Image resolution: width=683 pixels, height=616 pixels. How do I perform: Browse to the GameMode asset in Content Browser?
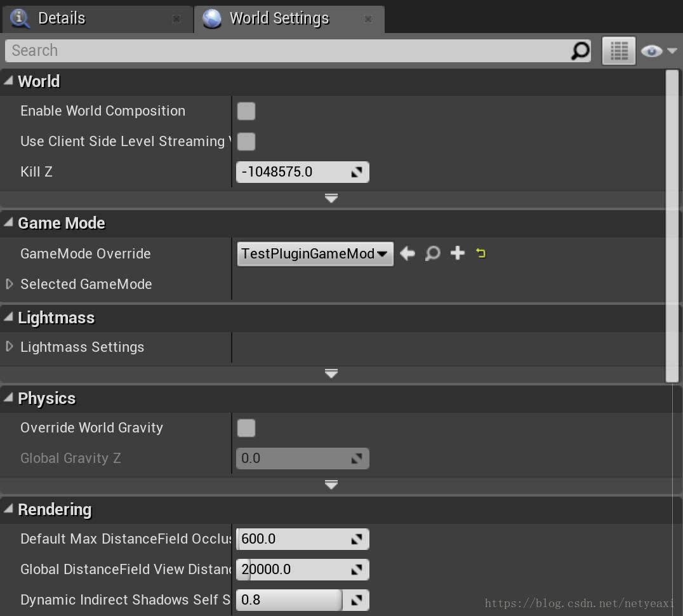point(432,253)
